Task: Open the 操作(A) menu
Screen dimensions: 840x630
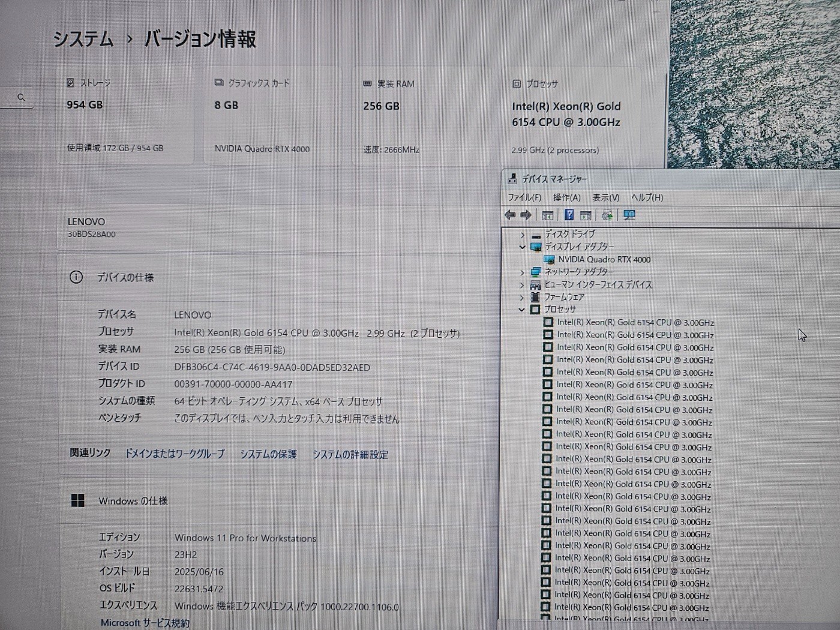Action: coord(566,197)
